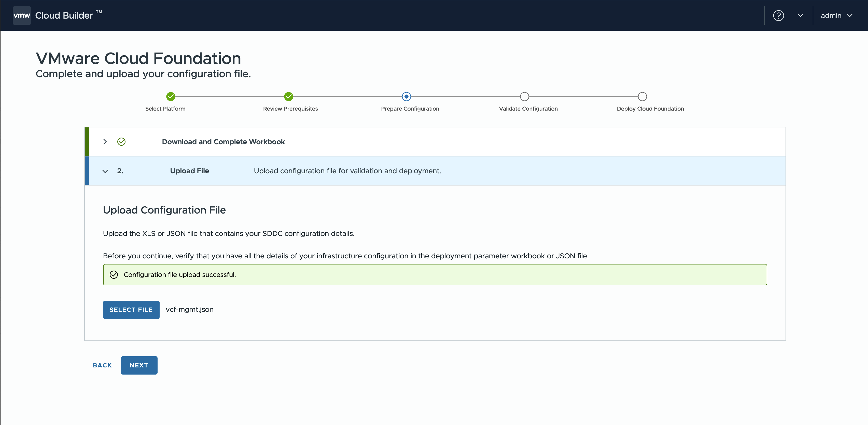Select the Prepare Configuration step circle
868x425 pixels.
(406, 97)
